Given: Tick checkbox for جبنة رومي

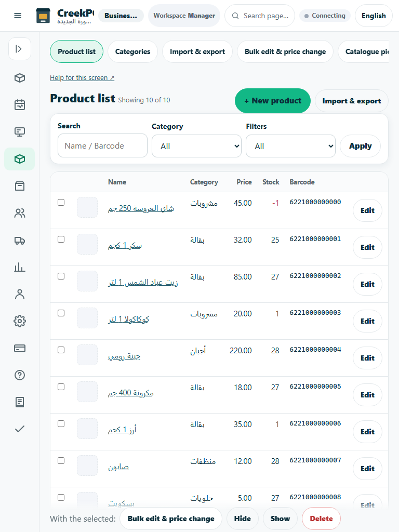Looking at the screenshot, I should coord(61,350).
